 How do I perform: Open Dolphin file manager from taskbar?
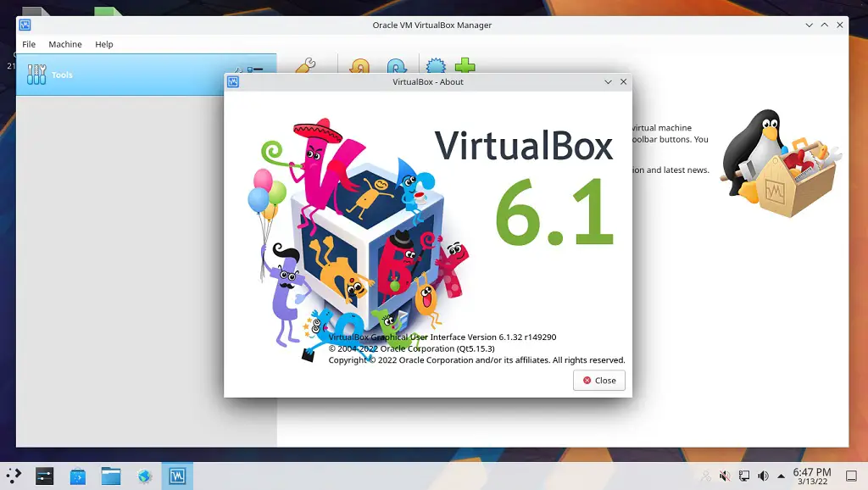111,476
